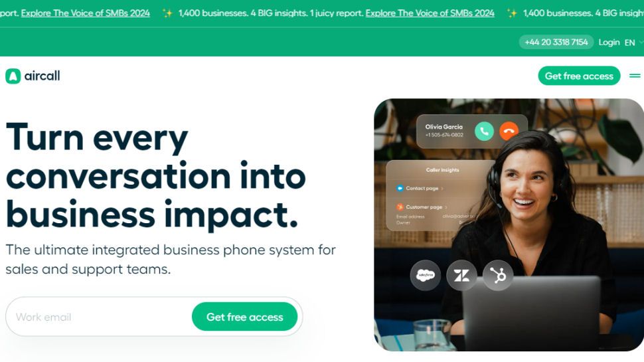Open the Login page
The width and height of the screenshot is (644, 362).
point(609,42)
